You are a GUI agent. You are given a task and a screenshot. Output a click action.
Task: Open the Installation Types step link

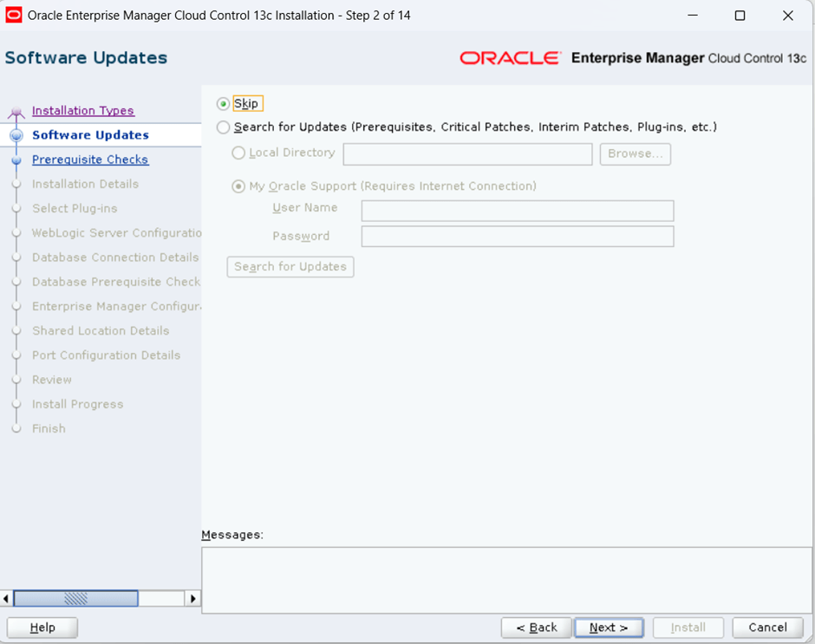(83, 111)
